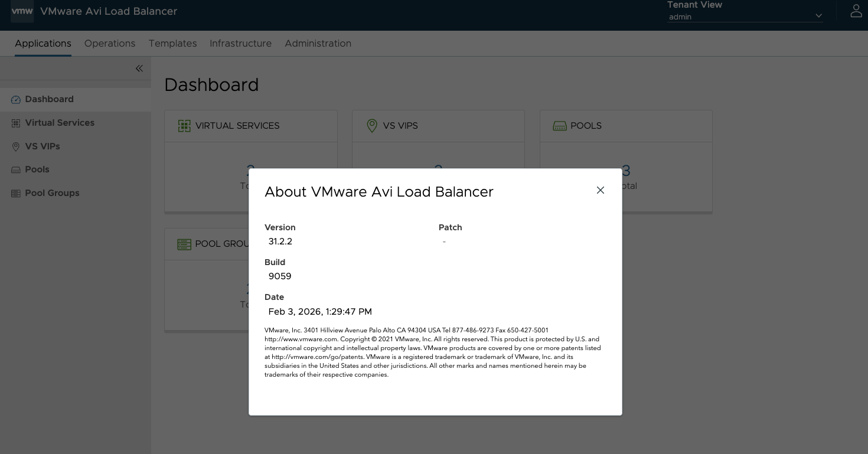This screenshot has width=868, height=454.
Task: Click the Dashboard gauge icon in sidebar
Action: coord(16,100)
